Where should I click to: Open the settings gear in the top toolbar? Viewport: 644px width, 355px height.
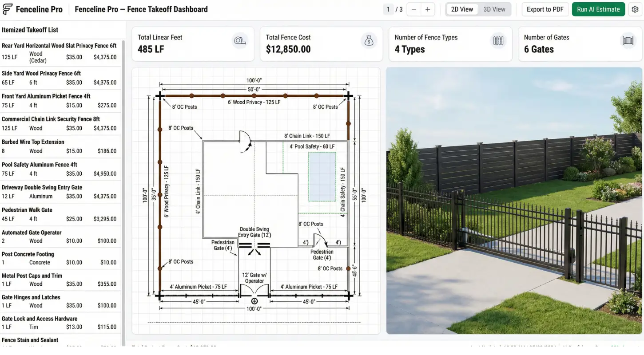tap(635, 9)
